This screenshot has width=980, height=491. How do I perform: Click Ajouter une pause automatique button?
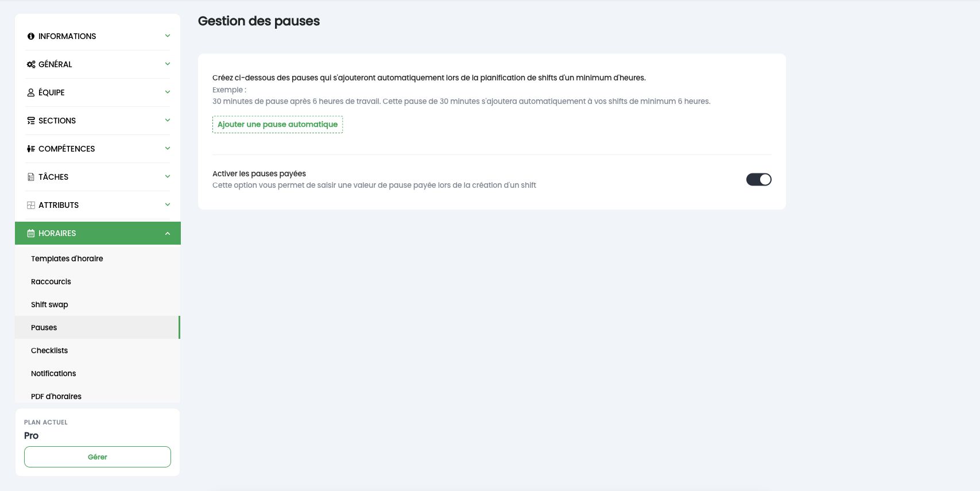277,125
